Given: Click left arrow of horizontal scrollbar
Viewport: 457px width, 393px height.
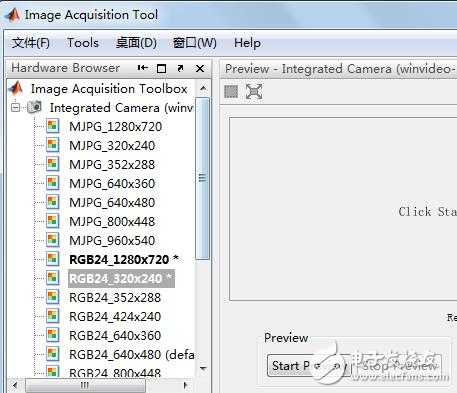Looking at the screenshot, I should 15,386.
